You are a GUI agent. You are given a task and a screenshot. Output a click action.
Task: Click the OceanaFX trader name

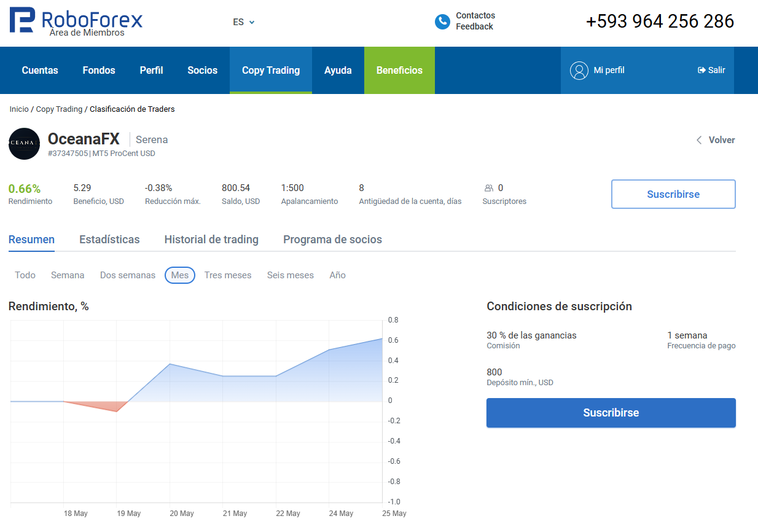tap(84, 139)
